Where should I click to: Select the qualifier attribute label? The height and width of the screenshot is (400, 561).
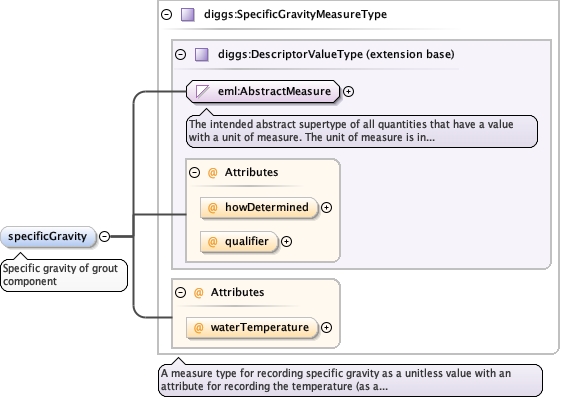coord(247,242)
